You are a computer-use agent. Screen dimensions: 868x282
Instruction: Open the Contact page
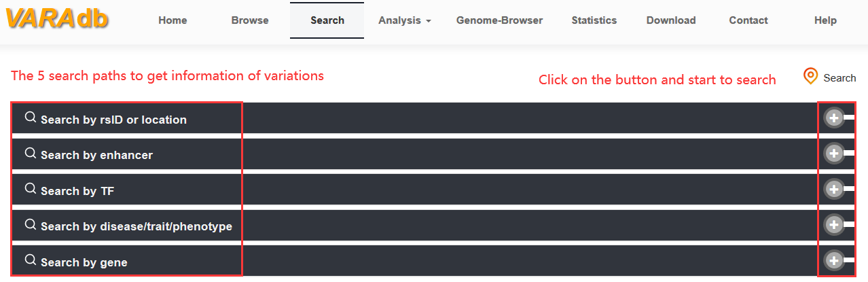tap(748, 20)
